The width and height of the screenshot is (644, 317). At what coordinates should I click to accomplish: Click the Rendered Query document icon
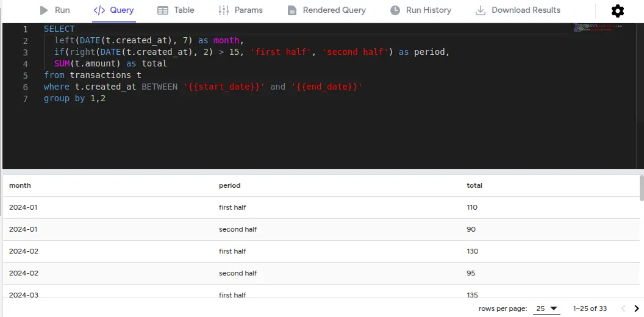pos(292,10)
